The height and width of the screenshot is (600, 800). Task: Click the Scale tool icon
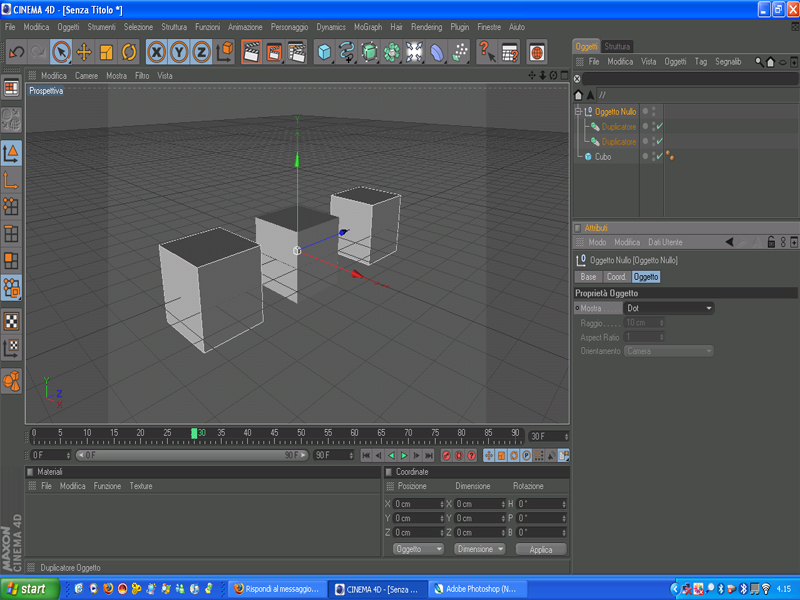(x=106, y=52)
